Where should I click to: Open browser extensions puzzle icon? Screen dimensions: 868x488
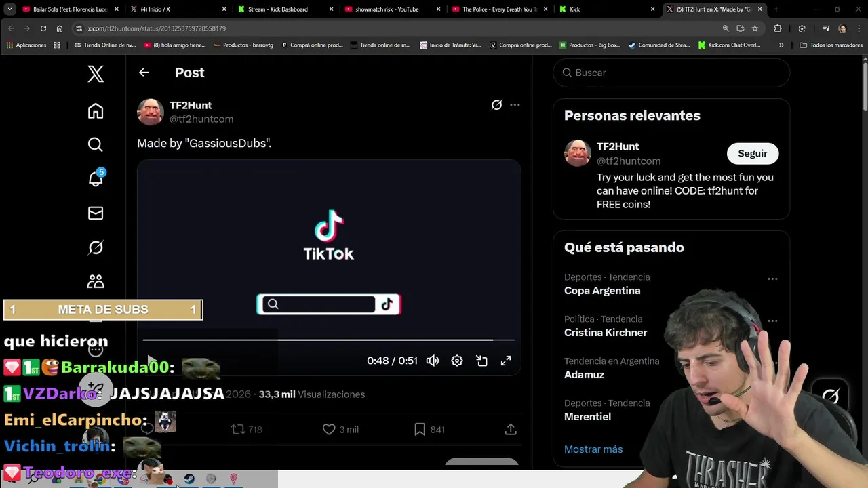click(778, 28)
